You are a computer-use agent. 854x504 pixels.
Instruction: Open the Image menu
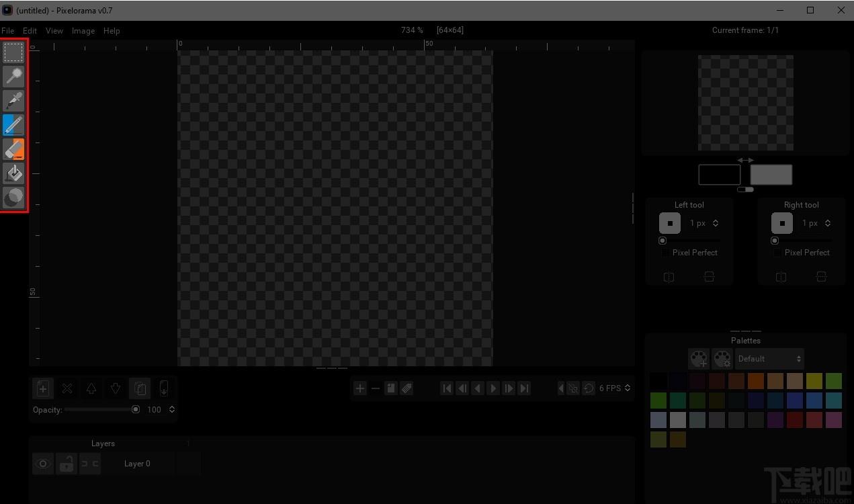coord(83,31)
